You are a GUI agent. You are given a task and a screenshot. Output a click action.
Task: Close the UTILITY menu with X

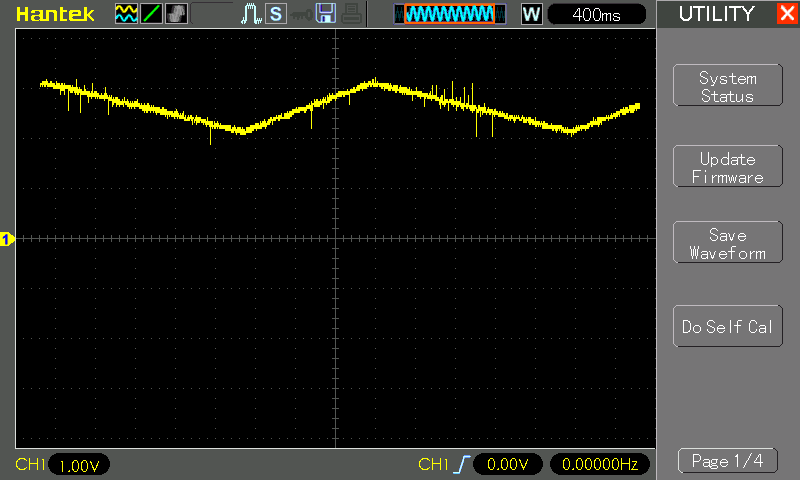[x=786, y=14]
